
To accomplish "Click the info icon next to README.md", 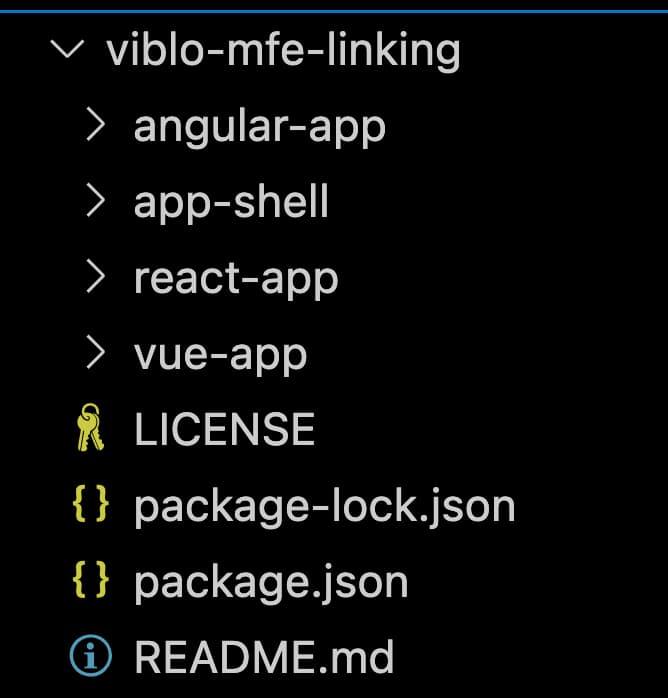I will tap(91, 657).
